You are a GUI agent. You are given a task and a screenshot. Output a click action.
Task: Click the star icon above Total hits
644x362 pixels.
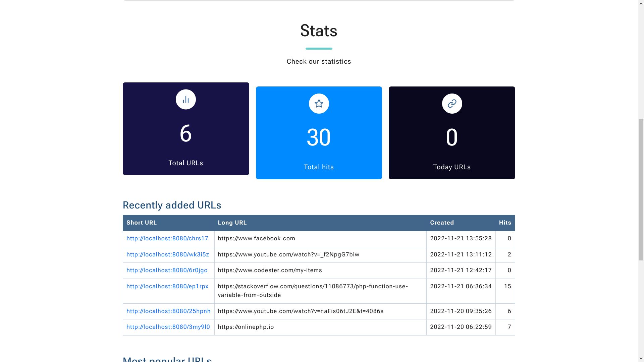(319, 104)
